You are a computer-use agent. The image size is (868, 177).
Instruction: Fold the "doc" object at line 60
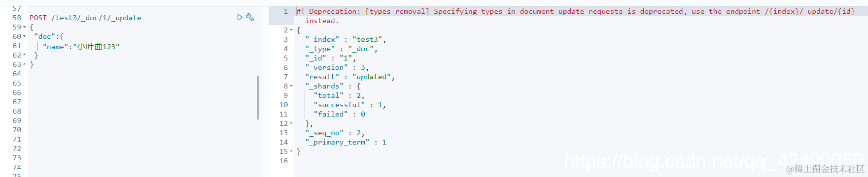pos(25,36)
